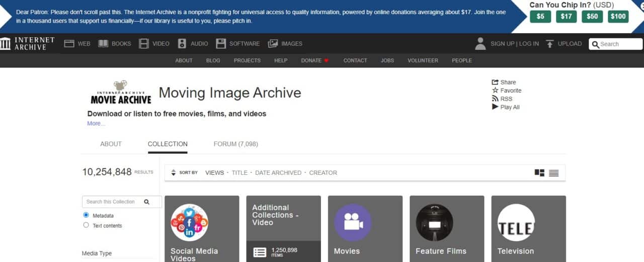644x262 pixels.
Task: Open the People menu item
Action: point(462,60)
